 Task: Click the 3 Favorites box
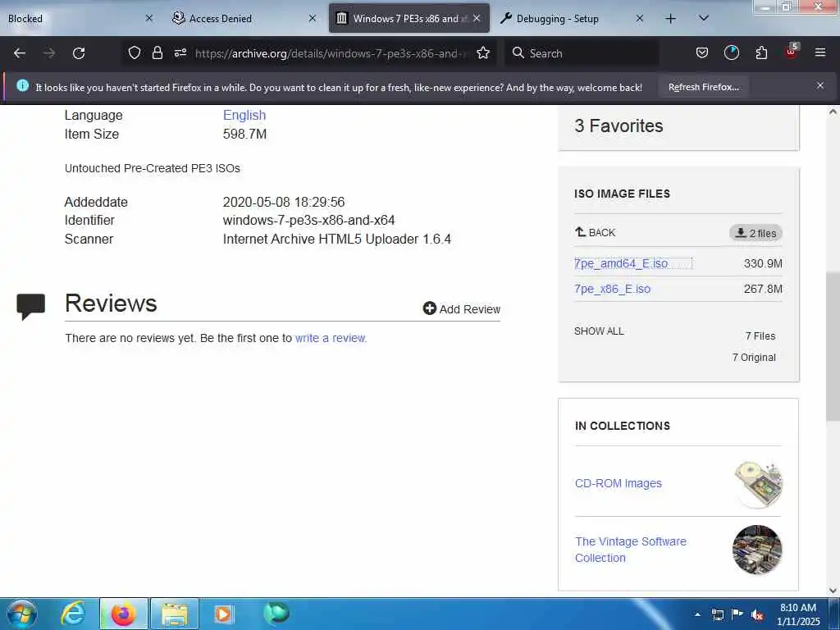click(678, 126)
